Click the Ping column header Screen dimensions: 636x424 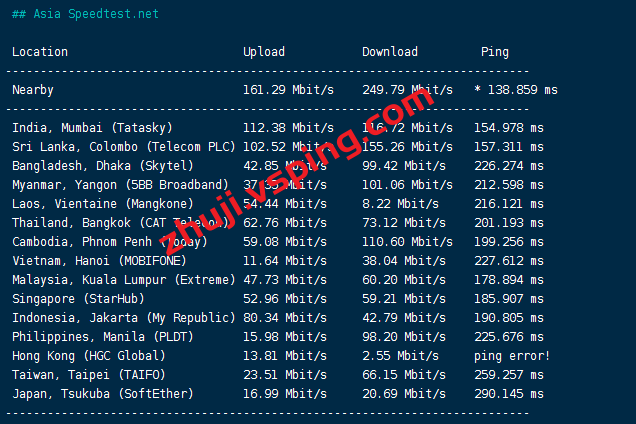tap(494, 52)
